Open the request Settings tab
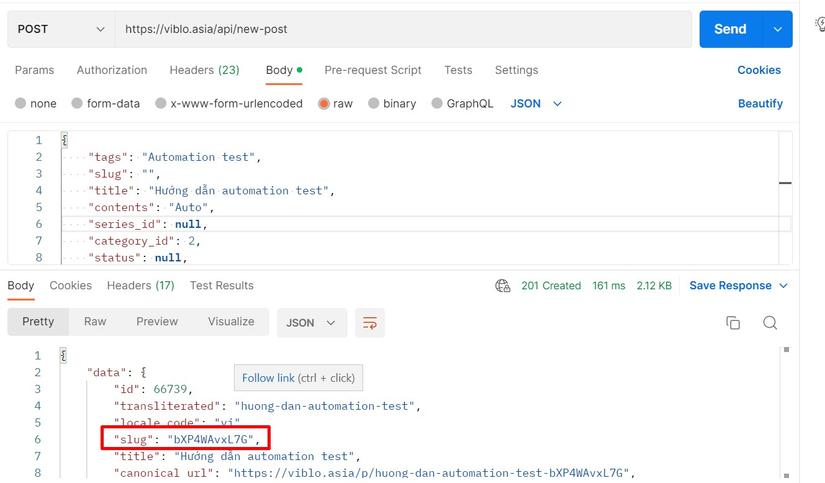 click(x=517, y=70)
